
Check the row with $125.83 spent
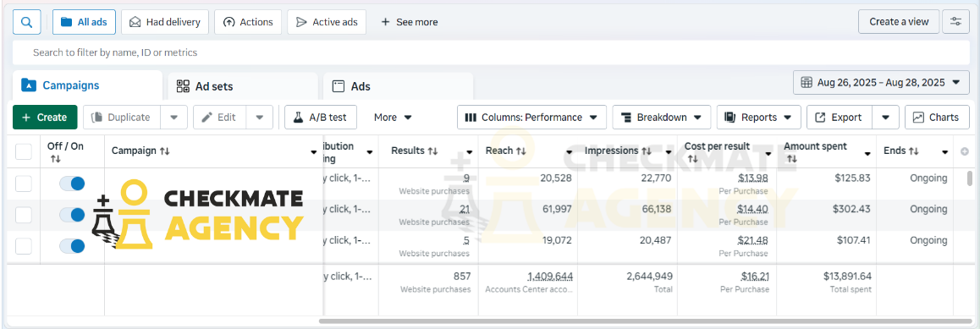click(23, 184)
